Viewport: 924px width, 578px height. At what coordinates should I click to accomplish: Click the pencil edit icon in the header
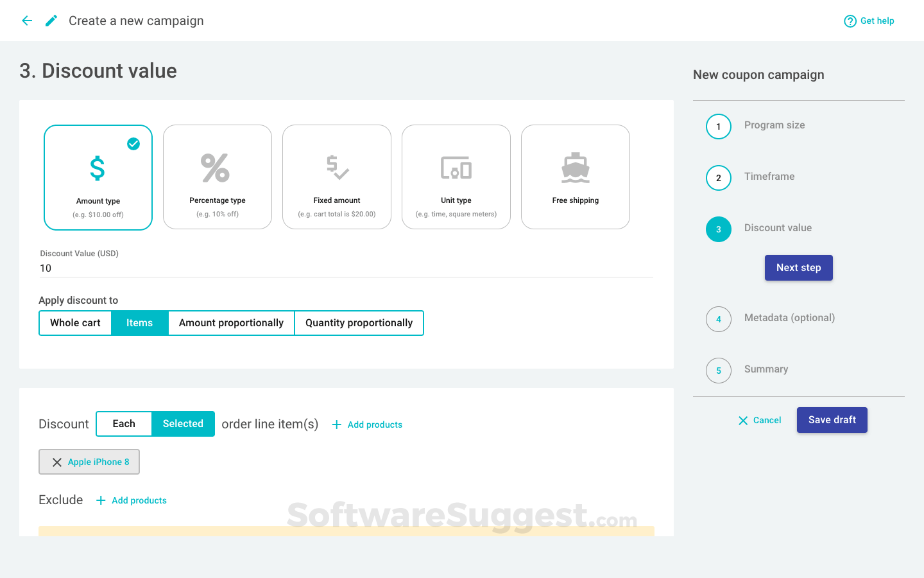click(51, 20)
